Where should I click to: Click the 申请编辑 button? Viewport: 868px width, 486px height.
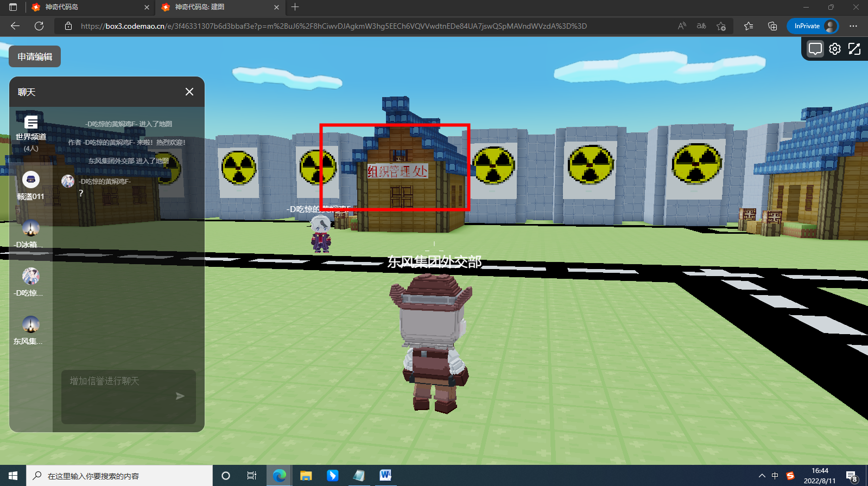[x=35, y=56]
